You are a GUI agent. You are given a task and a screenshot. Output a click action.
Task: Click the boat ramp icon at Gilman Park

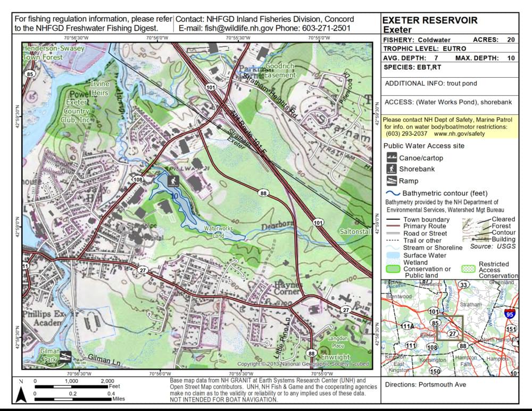(65, 357)
